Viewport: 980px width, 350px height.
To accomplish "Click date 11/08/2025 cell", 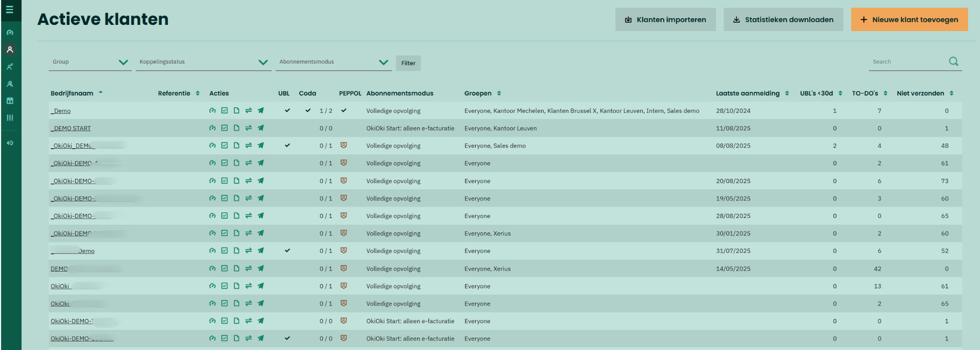I will (x=733, y=128).
